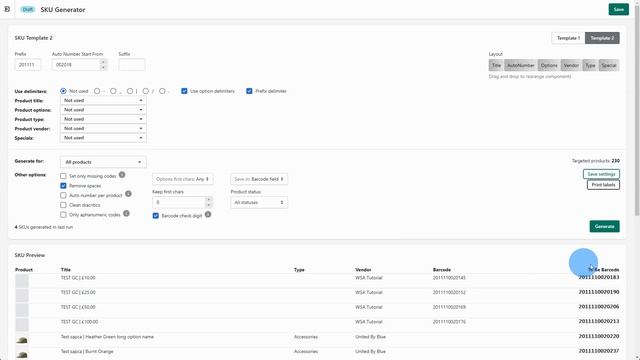Open info icon beside Auto number per product

128,194
